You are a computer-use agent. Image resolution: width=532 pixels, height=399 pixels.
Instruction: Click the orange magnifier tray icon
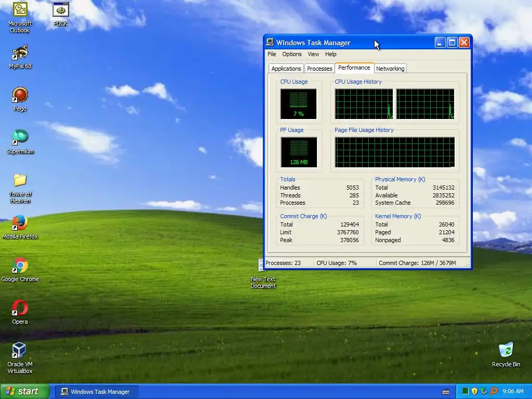(x=494, y=391)
